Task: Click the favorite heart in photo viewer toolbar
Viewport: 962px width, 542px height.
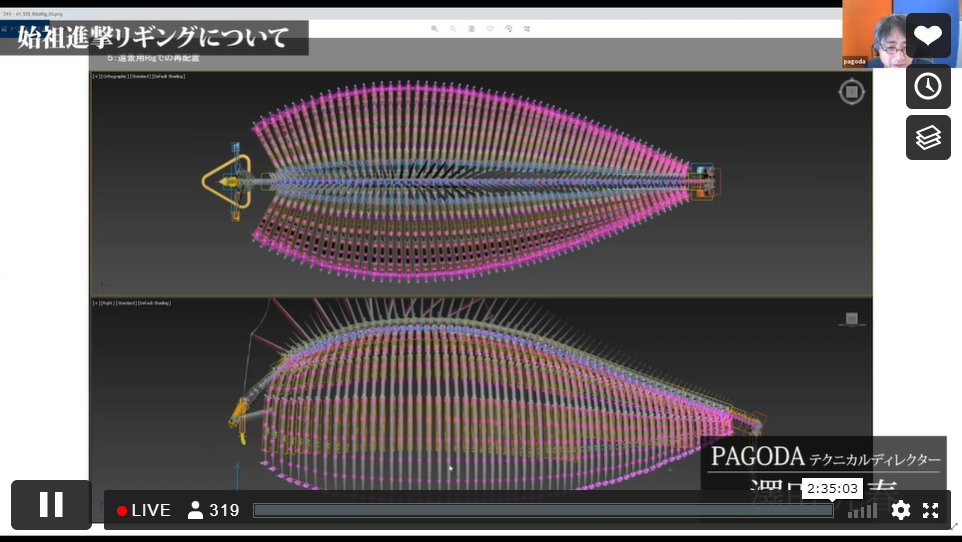Action: point(490,29)
